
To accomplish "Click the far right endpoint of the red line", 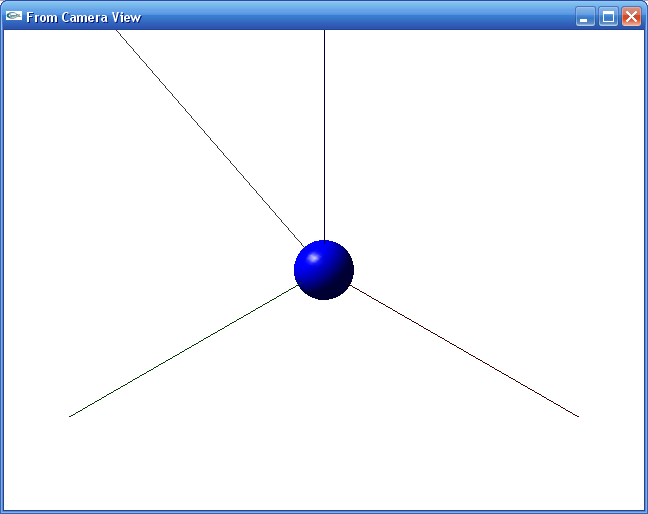I will [577, 415].
